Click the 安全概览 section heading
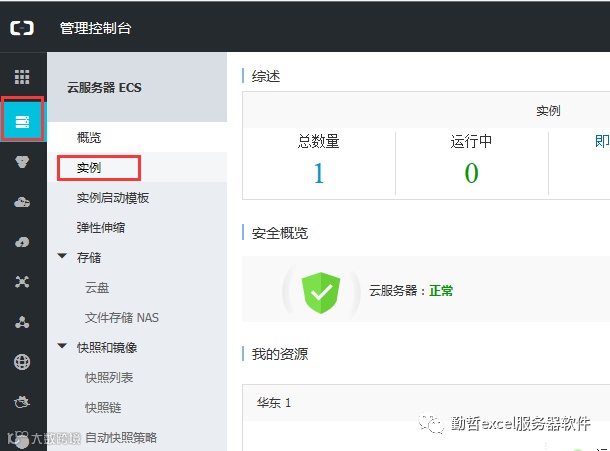Viewport: 610px width, 451px height. pyautogui.click(x=280, y=233)
